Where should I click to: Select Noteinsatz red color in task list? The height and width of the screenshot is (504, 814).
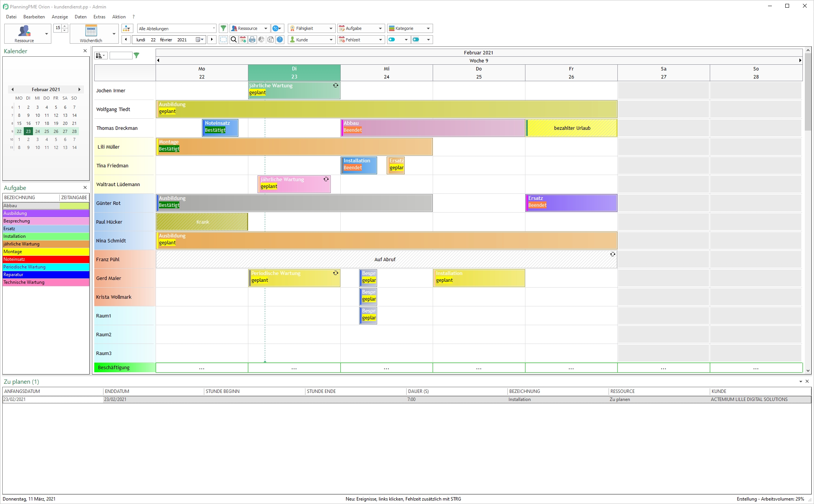(46, 259)
